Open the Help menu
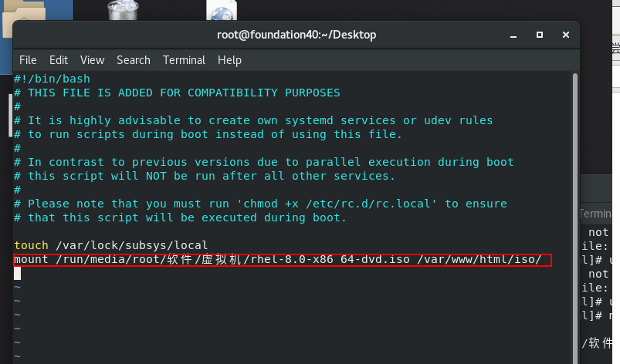The height and width of the screenshot is (364, 620). tap(229, 60)
